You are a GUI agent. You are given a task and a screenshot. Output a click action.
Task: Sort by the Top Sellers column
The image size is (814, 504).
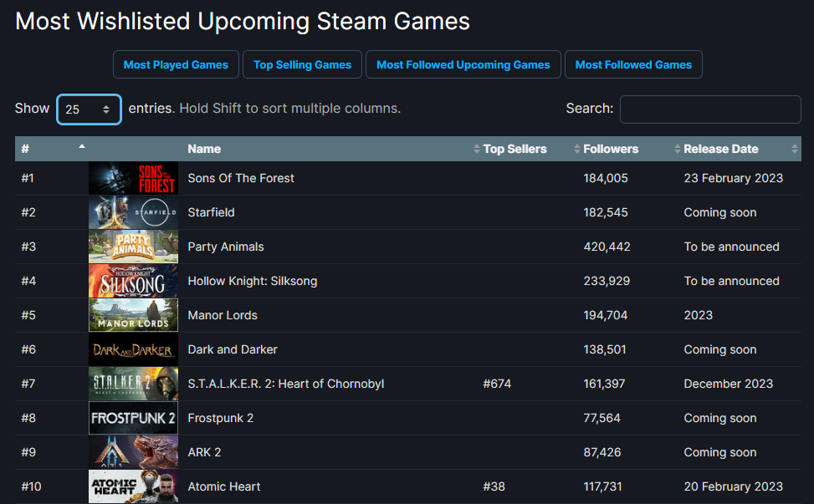(x=515, y=149)
